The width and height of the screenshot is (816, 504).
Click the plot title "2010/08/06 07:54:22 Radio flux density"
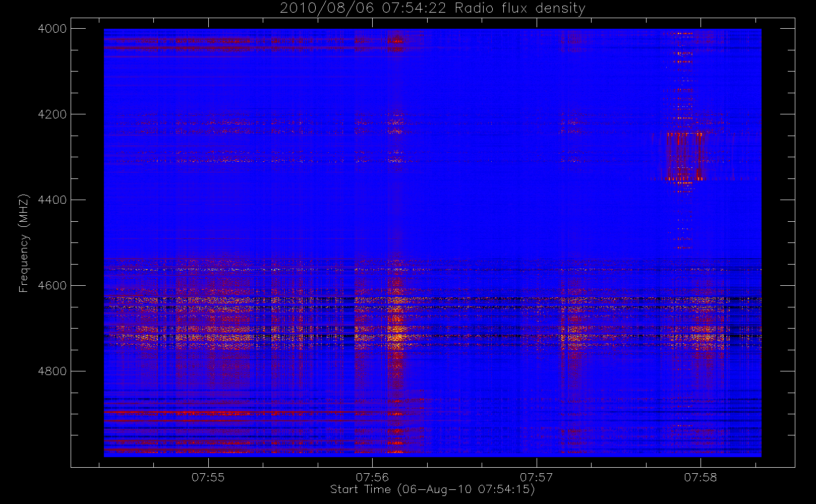tap(432, 9)
